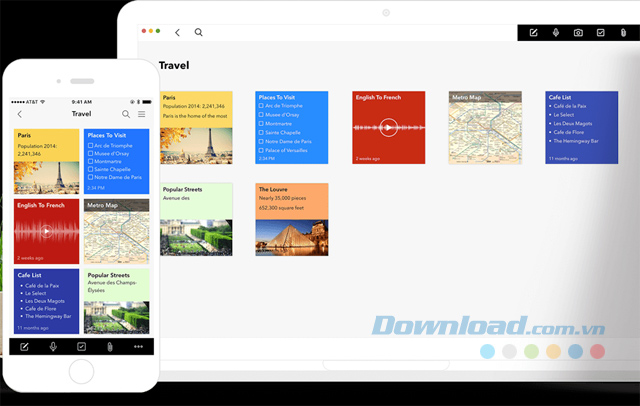Tap checklist icon in phone bottom bar
The image size is (640, 406).
[82, 347]
